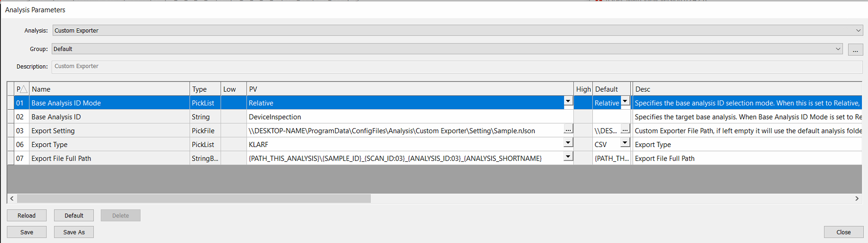The height and width of the screenshot is (243, 868).
Task: Click scrollbar left arrow
Action: [12, 199]
